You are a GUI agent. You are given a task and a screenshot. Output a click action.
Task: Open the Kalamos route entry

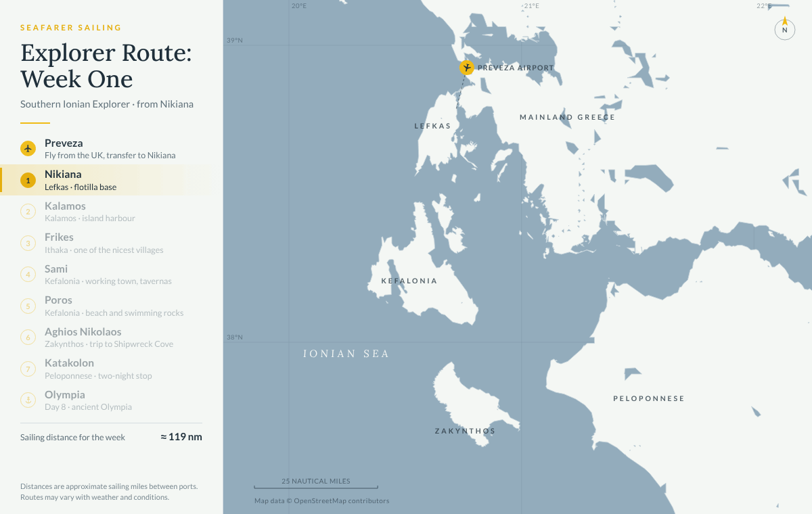click(x=111, y=212)
